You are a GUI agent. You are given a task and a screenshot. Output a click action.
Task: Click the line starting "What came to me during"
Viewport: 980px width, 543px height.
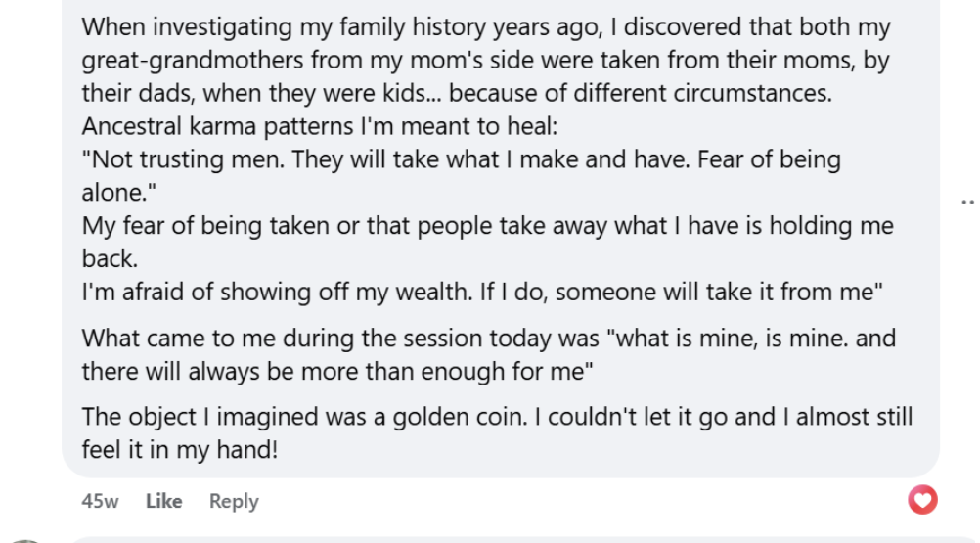coord(489,339)
